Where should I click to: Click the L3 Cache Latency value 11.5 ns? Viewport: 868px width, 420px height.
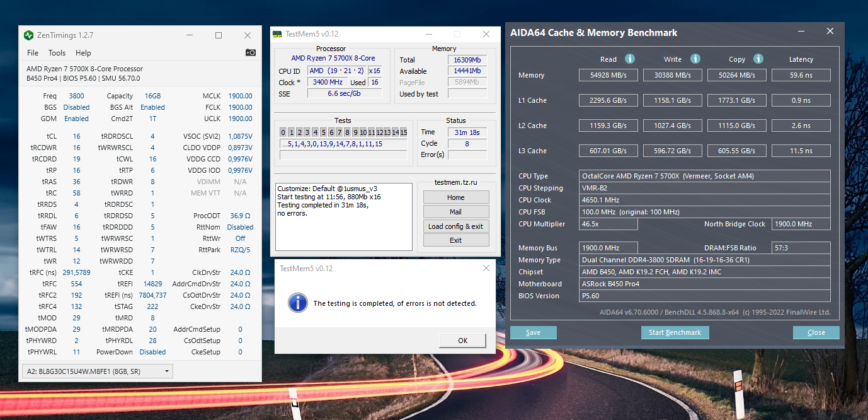tap(801, 151)
